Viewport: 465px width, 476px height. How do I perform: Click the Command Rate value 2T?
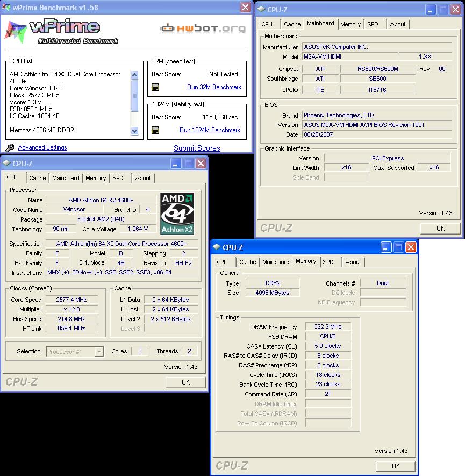click(x=328, y=394)
